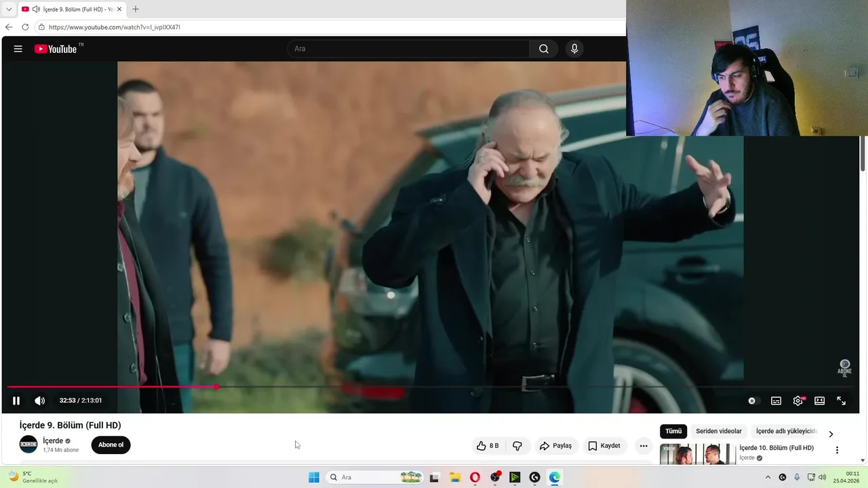The image size is (868, 488).
Task: Close the İçerde 9. Bölüm tab
Action: point(119,9)
